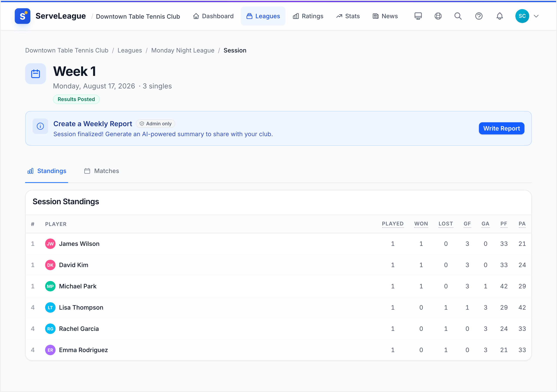557x392 pixels.
Task: Click Lisa Thompson's LT avatar
Action: click(50, 308)
